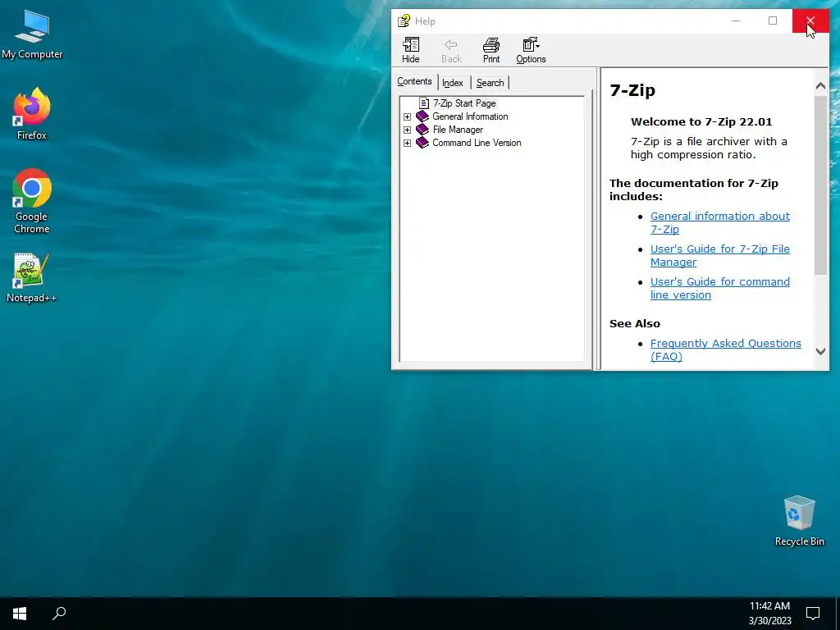Click the Help window title icon
The height and width of the screenshot is (630, 840).
[404, 21]
